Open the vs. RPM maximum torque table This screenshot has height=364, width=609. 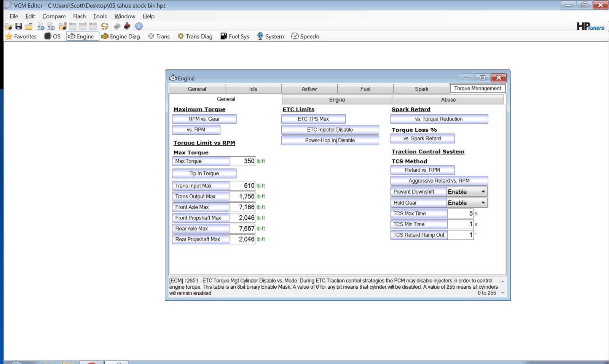coord(196,130)
